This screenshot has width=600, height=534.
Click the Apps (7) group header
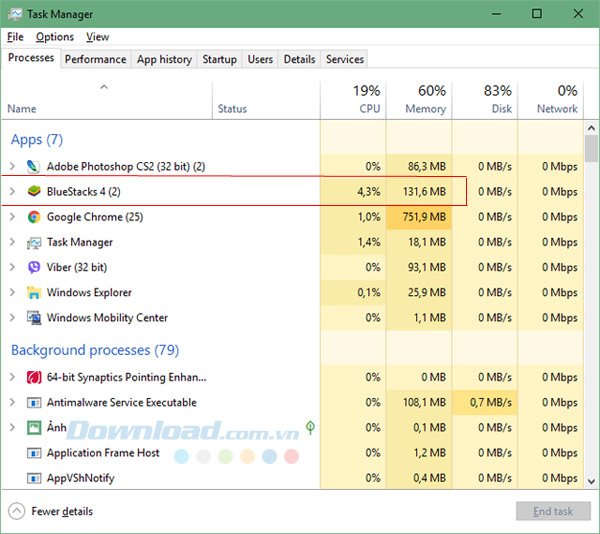coord(37,140)
